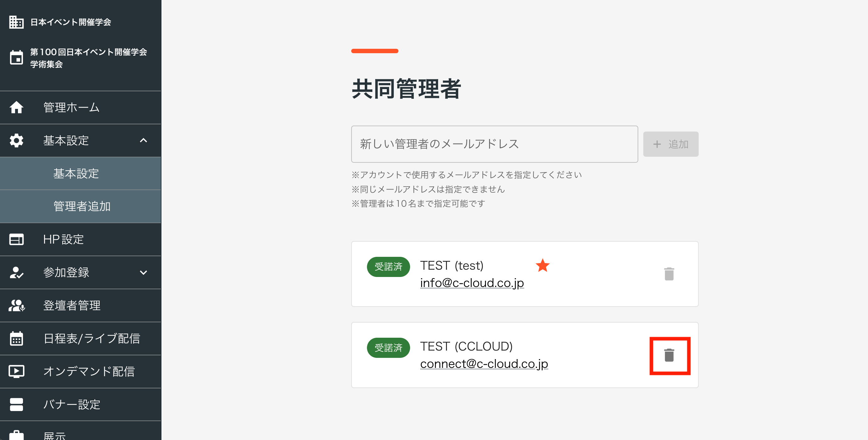Focus the 新しい管理者のメールアドレス input field
The image size is (868, 440).
494,144
